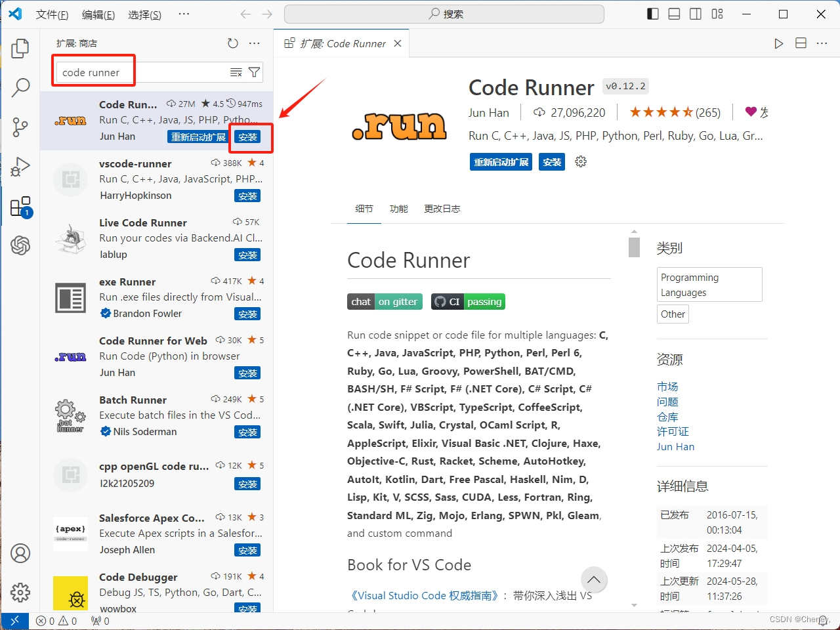The width and height of the screenshot is (840, 630).
Task: Open Run and Debug view icon
Action: 20,167
